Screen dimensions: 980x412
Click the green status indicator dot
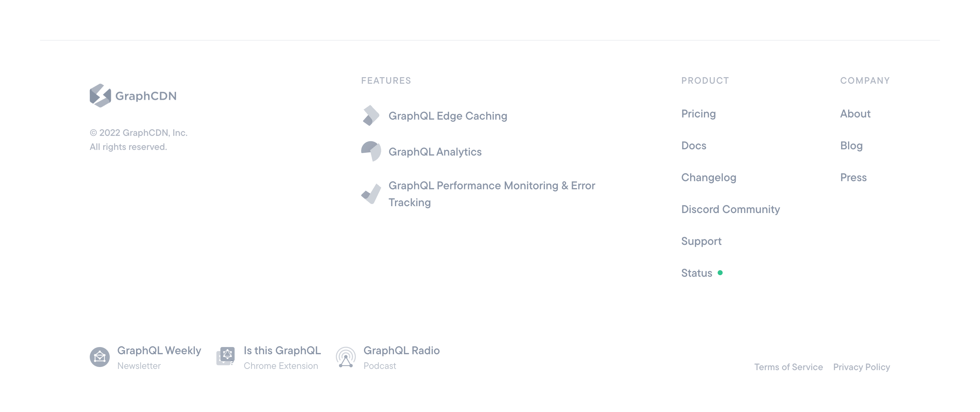[x=720, y=273]
